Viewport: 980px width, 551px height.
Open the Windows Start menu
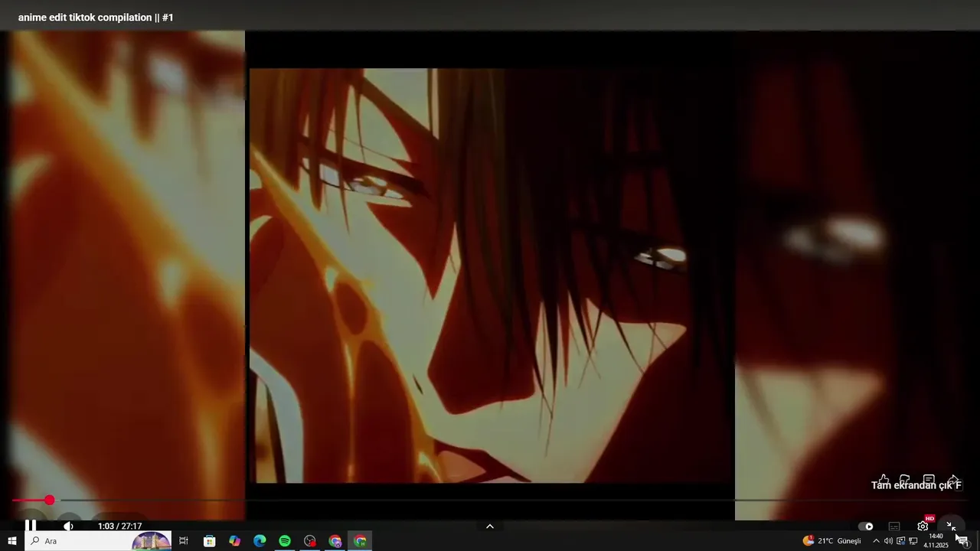click(x=12, y=541)
